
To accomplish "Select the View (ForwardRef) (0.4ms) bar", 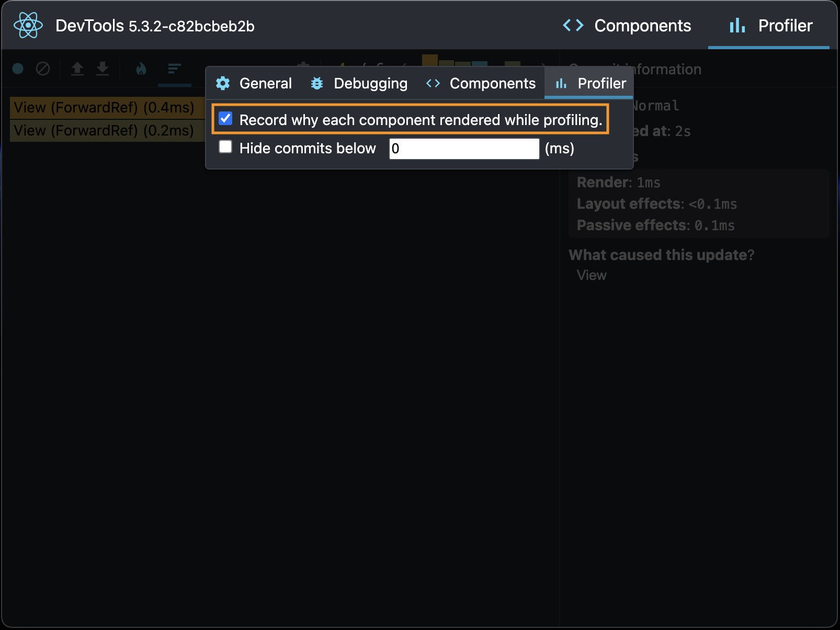I will tap(105, 108).
